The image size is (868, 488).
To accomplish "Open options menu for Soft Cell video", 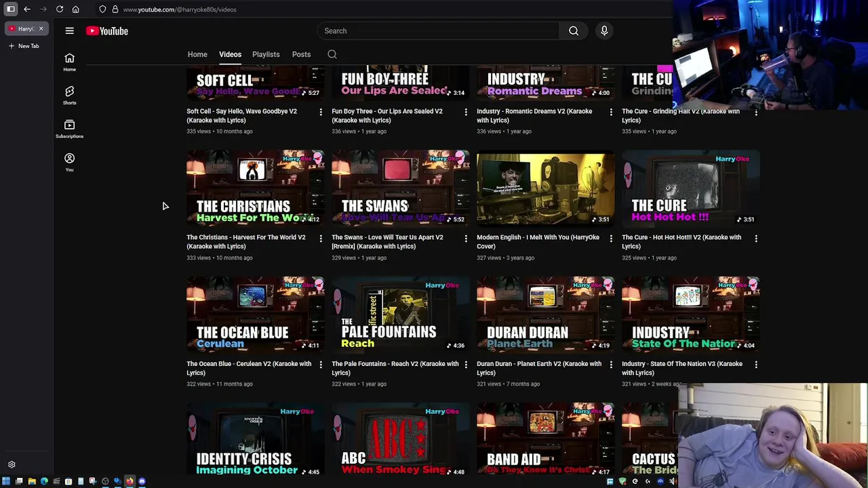I will 321,112.
